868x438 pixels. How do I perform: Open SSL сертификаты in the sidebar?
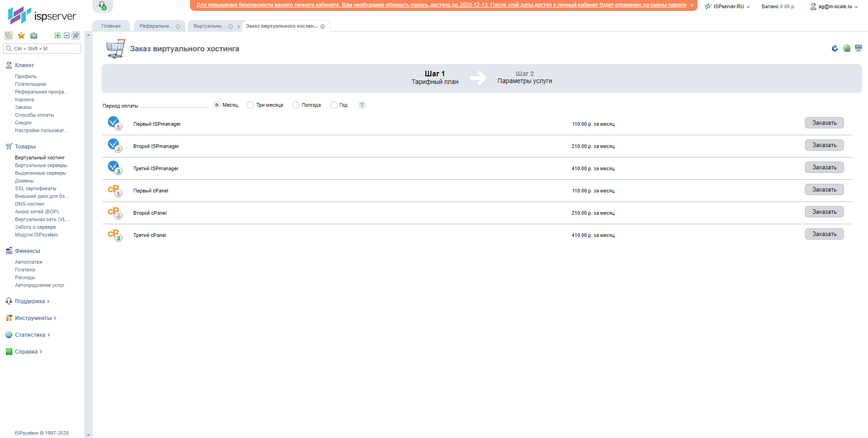(x=35, y=189)
